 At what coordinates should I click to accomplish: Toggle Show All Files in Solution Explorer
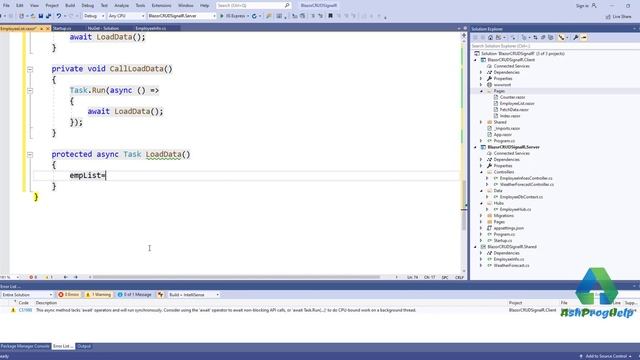coord(551,38)
